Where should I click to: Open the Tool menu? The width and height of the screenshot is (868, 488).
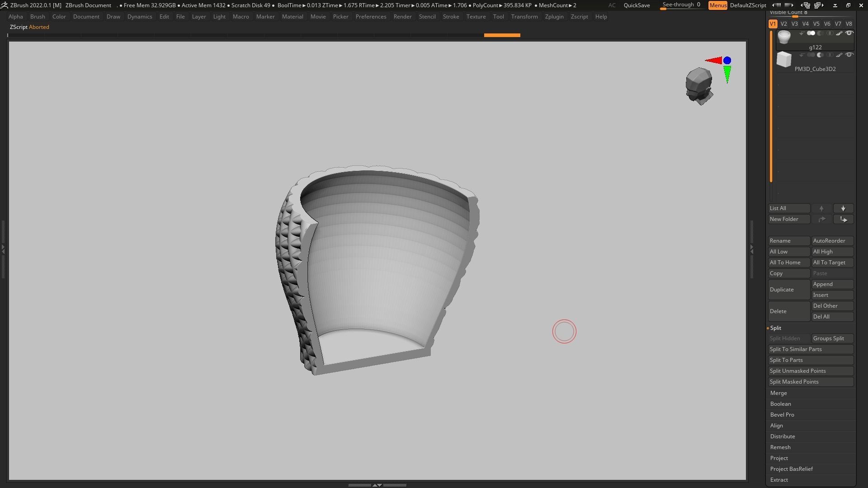pos(498,17)
